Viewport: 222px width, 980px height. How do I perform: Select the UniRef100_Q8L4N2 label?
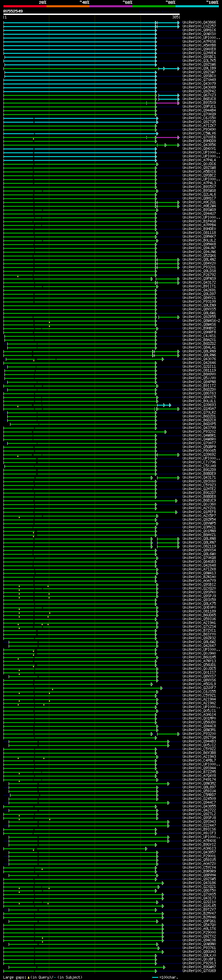[199, 259]
